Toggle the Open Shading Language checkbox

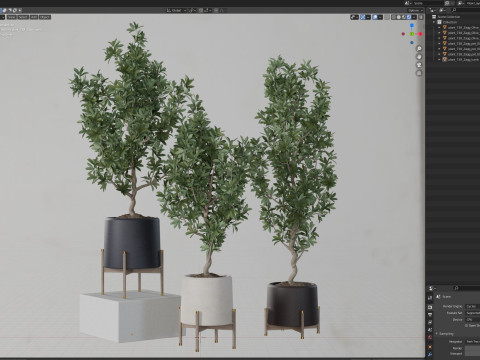(467, 326)
